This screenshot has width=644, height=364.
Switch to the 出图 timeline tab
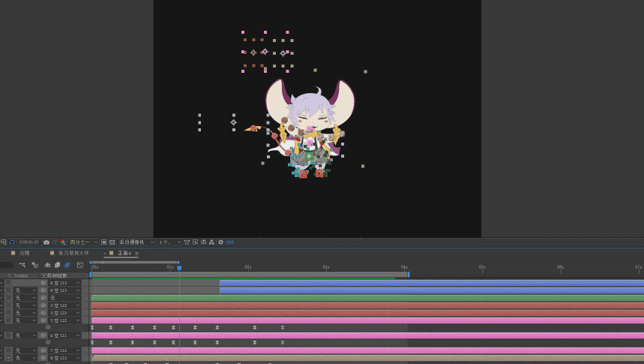[x=24, y=253]
